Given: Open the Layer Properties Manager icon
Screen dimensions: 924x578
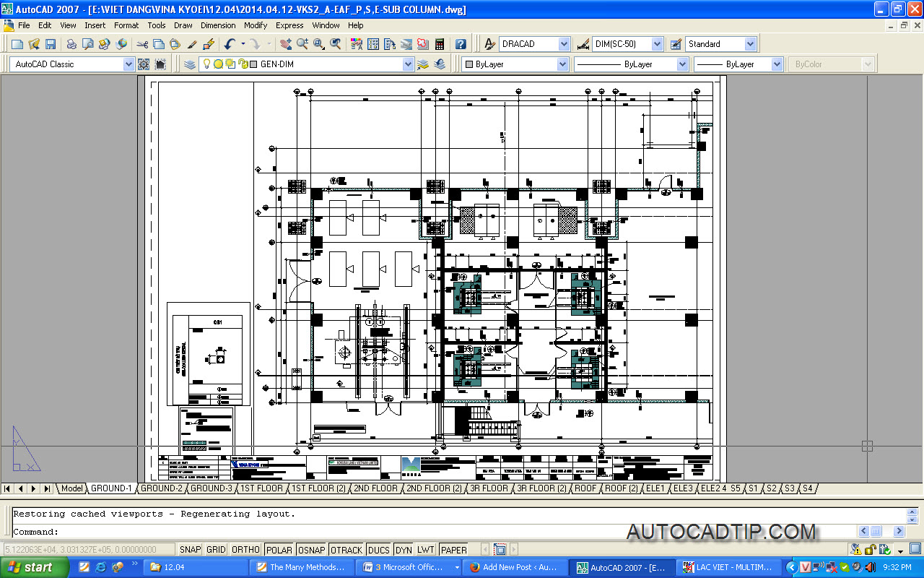Looking at the screenshot, I should (190, 64).
